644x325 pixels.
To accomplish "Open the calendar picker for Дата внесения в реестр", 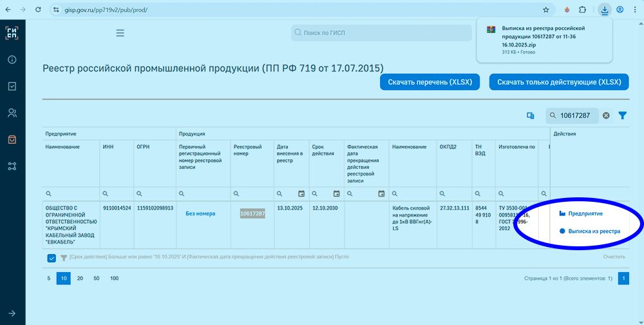I will [x=301, y=193].
